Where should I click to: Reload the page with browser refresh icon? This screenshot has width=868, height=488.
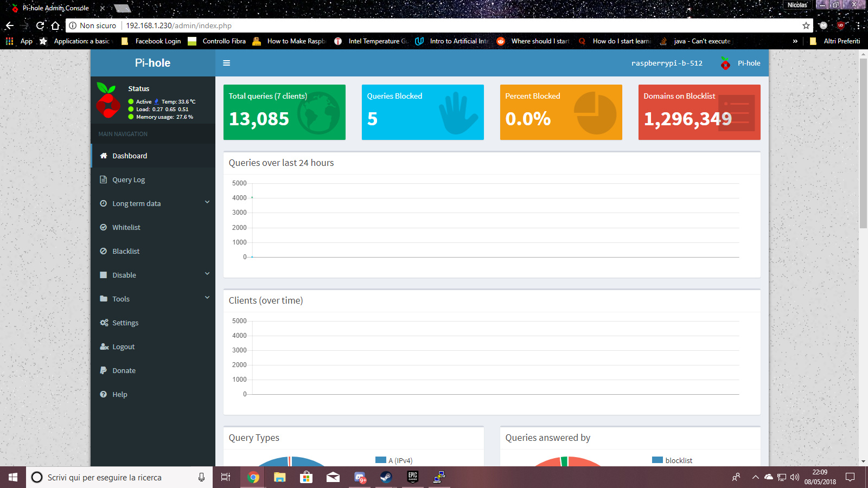pyautogui.click(x=40, y=25)
